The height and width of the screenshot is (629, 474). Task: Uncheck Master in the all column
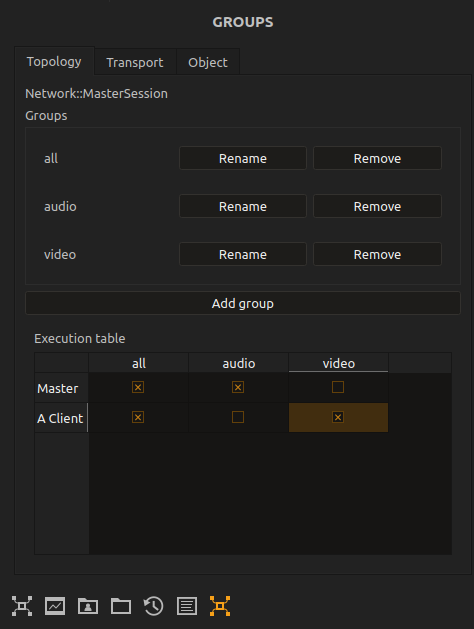138,387
